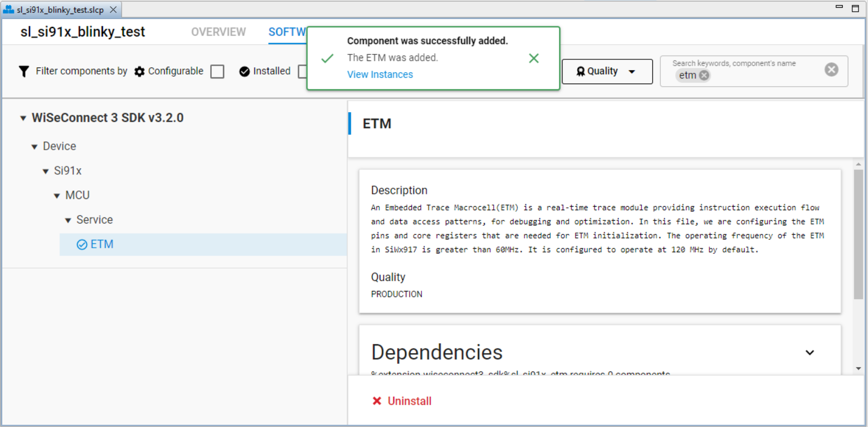Click the Uninstall button for ETM
This screenshot has width=868, height=427.
point(402,401)
